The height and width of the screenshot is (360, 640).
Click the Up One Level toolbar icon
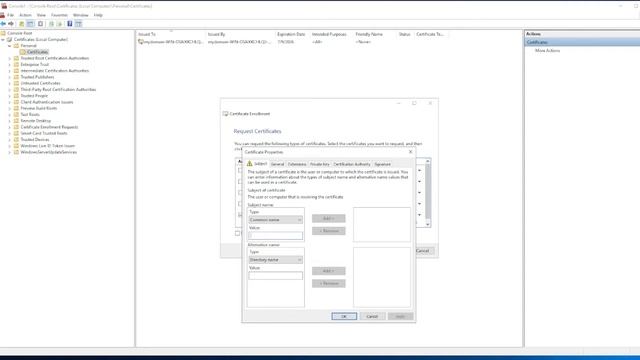click(x=22, y=24)
